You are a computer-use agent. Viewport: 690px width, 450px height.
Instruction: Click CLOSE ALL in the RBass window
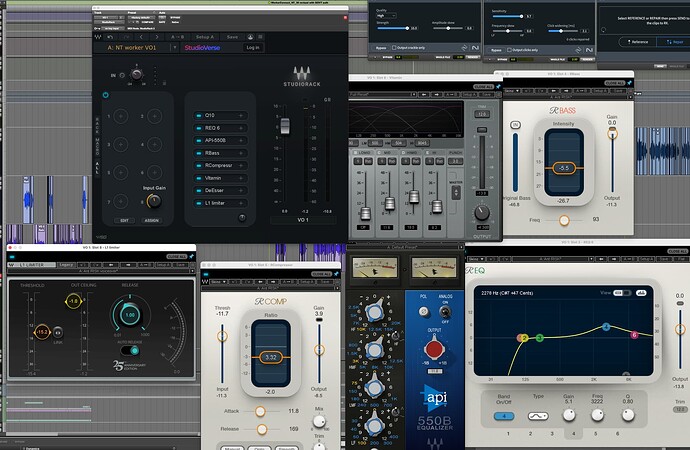615,83
